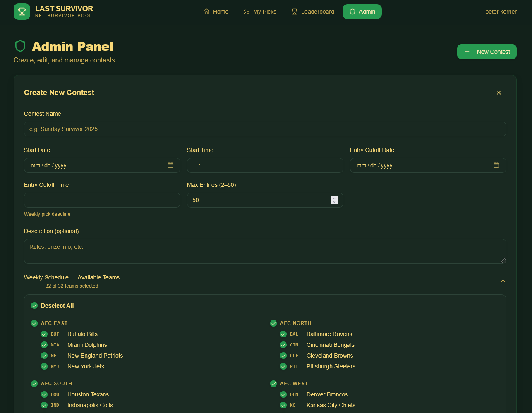This screenshot has width=532, height=413.
Task: Click the Leaderboard trophy icon in navigation
Action: tap(295, 12)
